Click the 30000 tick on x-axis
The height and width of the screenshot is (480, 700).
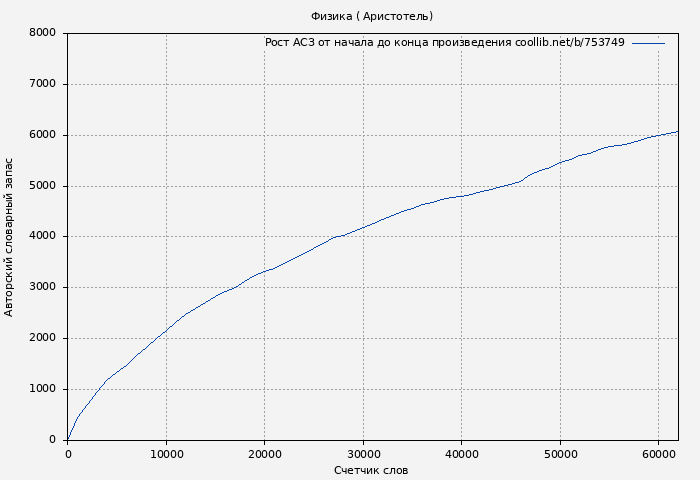[363, 454]
